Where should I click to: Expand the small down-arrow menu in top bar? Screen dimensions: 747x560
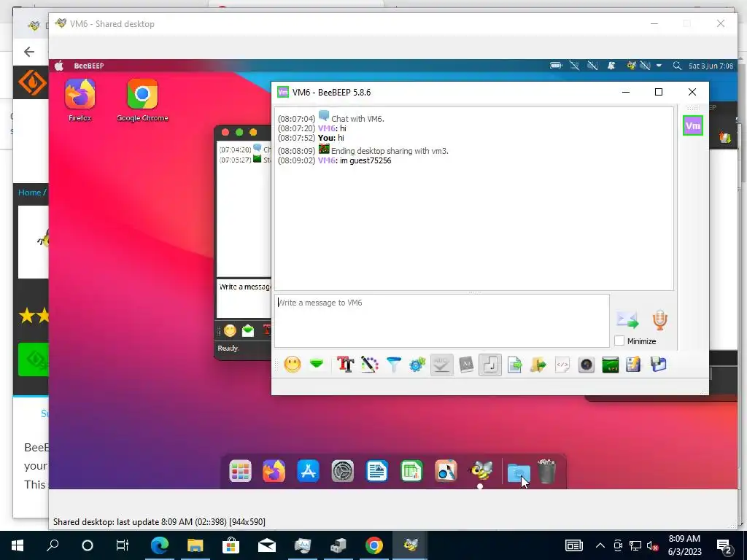click(659, 66)
